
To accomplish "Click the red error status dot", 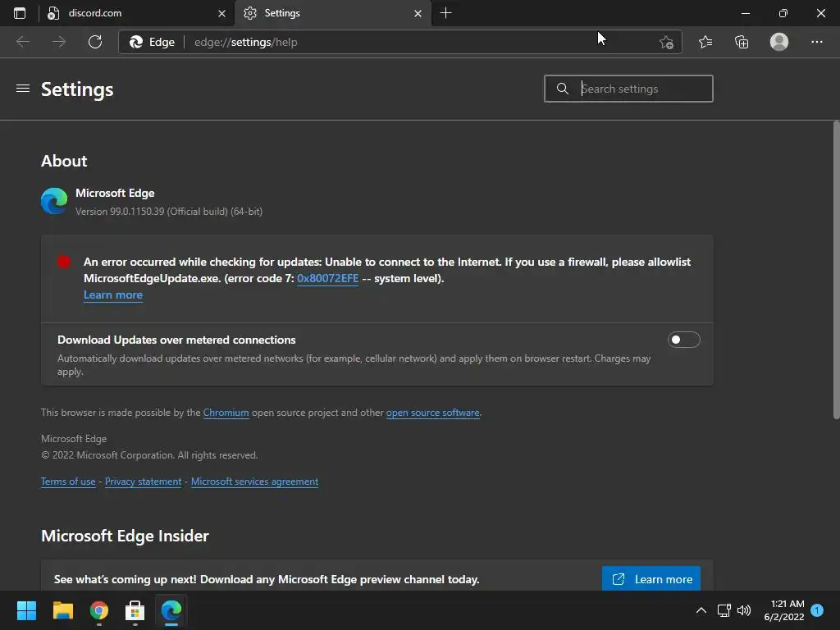I will (64, 262).
